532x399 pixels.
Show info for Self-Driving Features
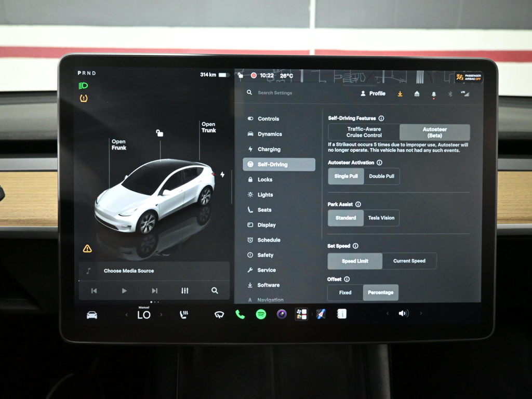(381, 118)
